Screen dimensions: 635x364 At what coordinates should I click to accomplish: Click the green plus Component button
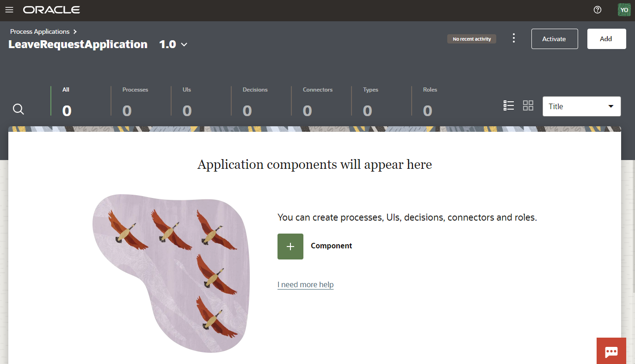pyautogui.click(x=290, y=247)
